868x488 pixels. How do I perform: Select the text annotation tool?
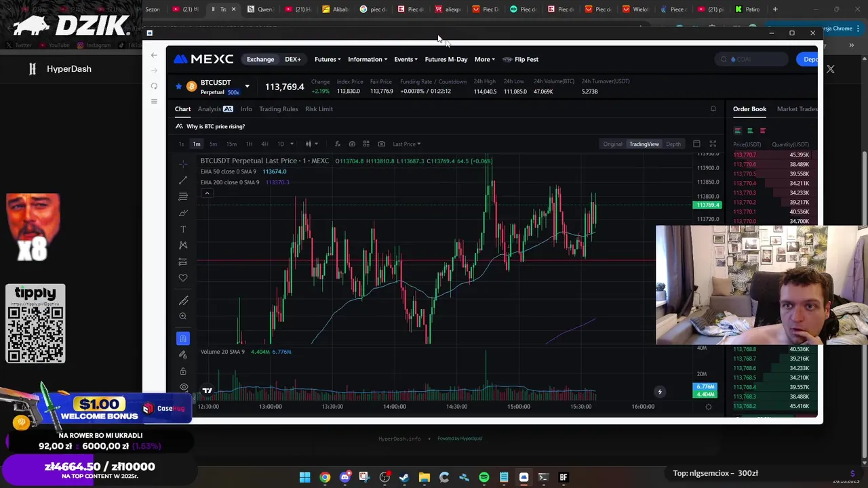[x=183, y=229]
